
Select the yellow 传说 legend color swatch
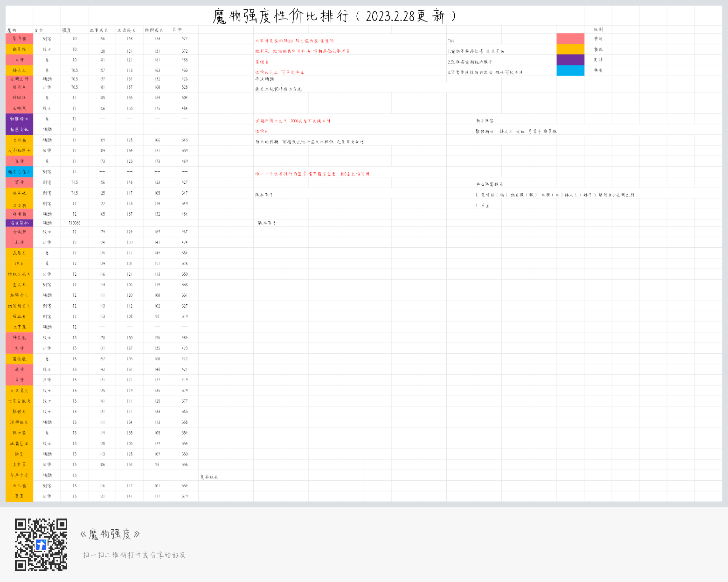pyautogui.click(x=570, y=49)
